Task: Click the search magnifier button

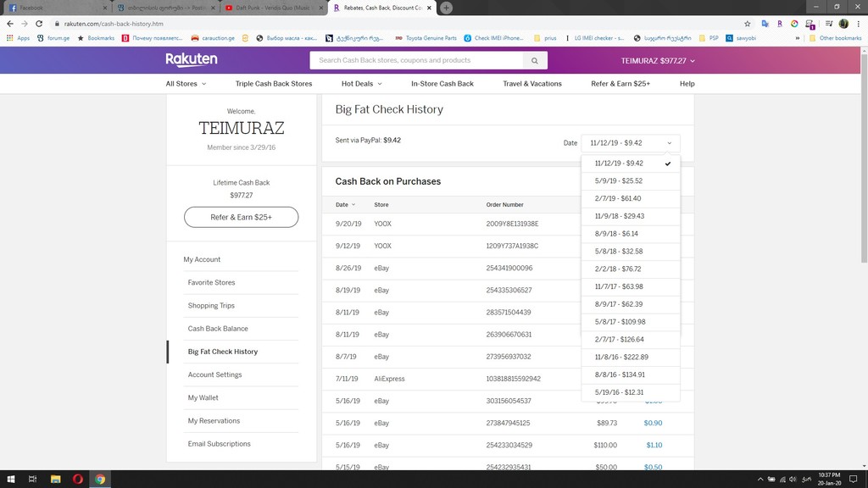Action: click(x=535, y=60)
